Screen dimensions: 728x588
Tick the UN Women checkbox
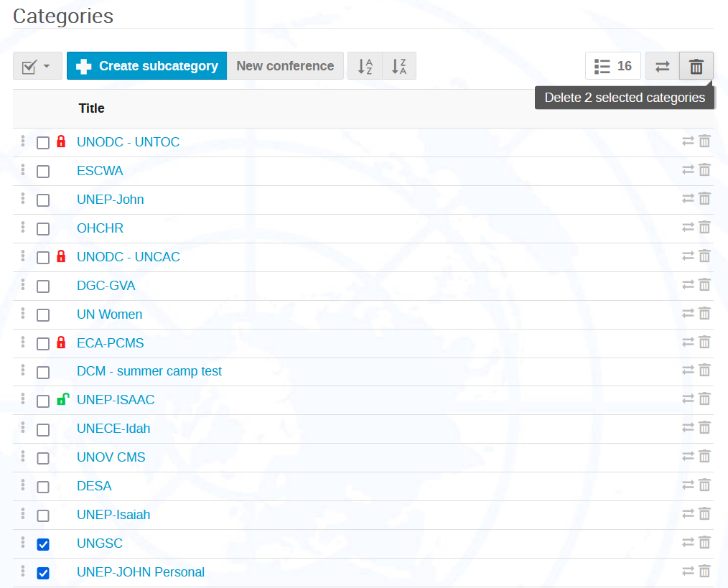pyautogui.click(x=43, y=315)
